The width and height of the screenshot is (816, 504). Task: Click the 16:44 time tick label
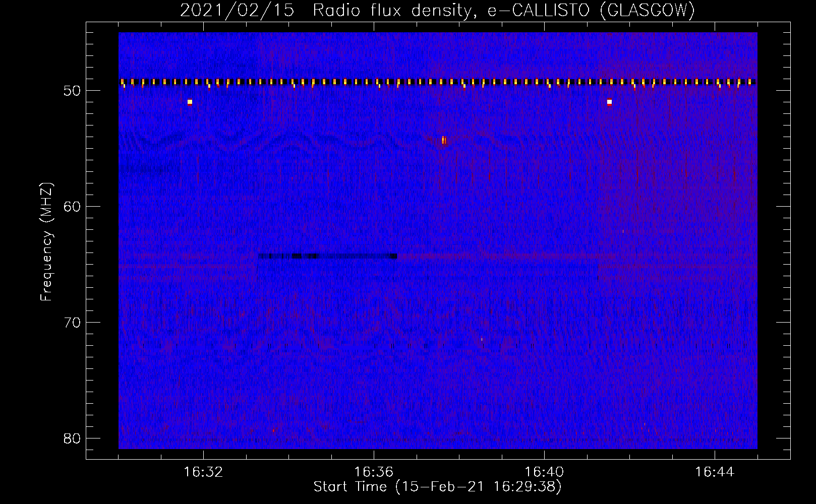[715, 472]
